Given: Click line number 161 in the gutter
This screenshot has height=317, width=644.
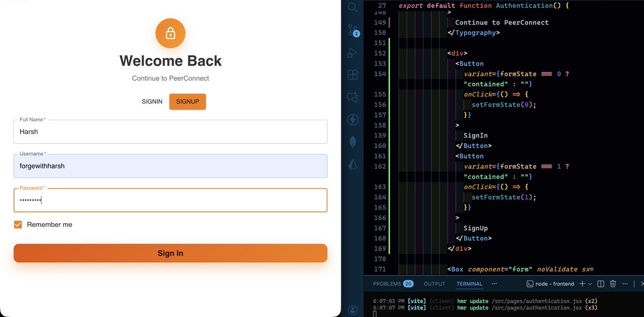Looking at the screenshot, I should (379, 156).
